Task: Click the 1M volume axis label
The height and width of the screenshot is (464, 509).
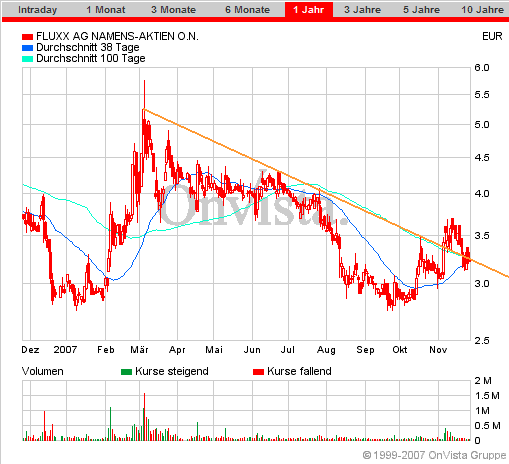Action: 482,411
